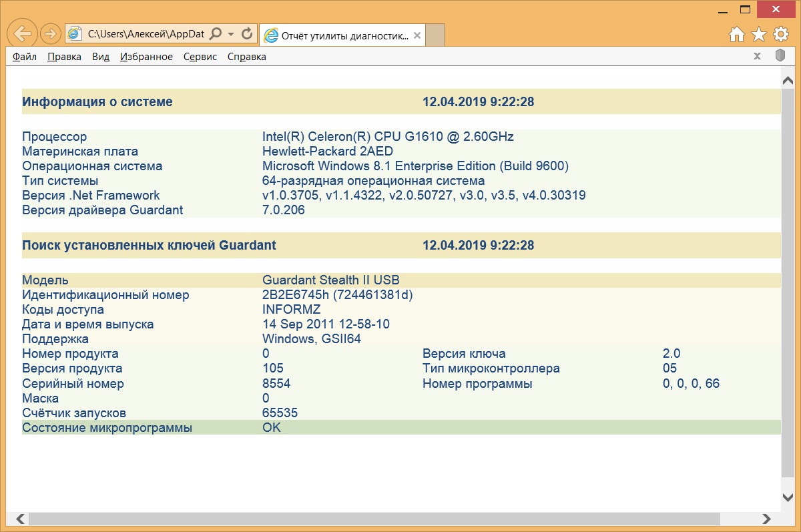801x532 pixels.
Task: Maximize the Internet Explorer window
Action: (744, 9)
